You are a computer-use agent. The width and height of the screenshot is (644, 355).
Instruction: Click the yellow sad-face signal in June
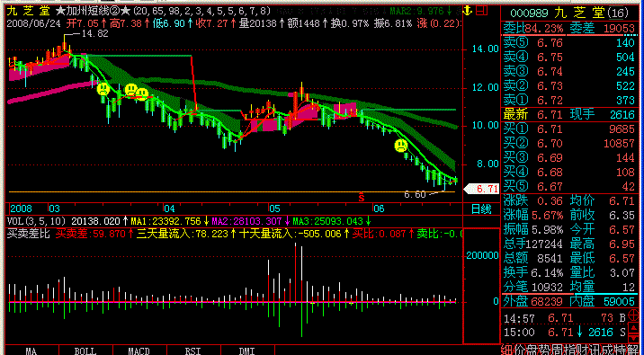point(401,146)
